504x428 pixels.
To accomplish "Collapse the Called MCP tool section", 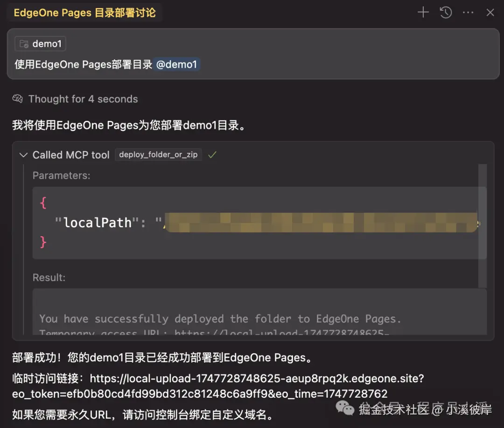I will [23, 155].
